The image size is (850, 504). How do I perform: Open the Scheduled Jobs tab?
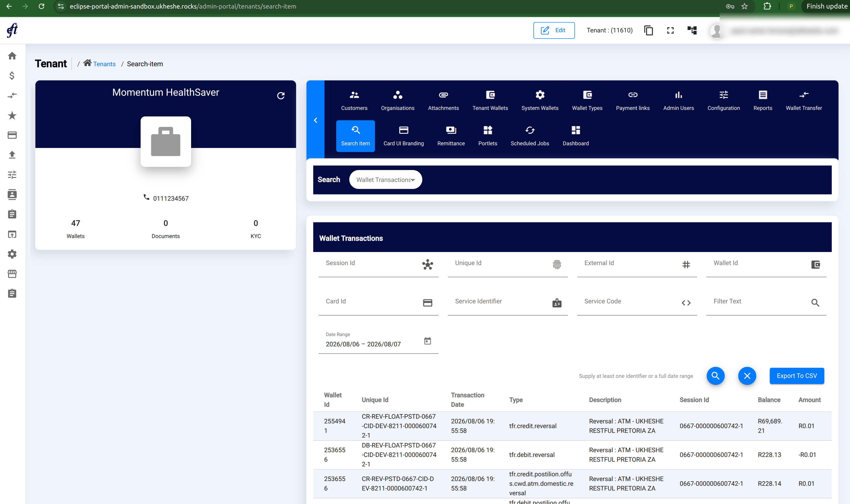coord(530,136)
